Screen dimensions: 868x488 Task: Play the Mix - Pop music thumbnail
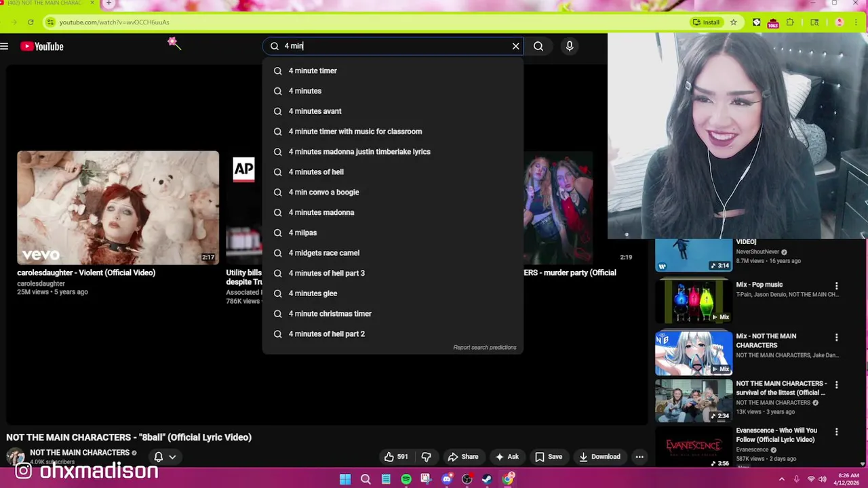pyautogui.click(x=694, y=301)
